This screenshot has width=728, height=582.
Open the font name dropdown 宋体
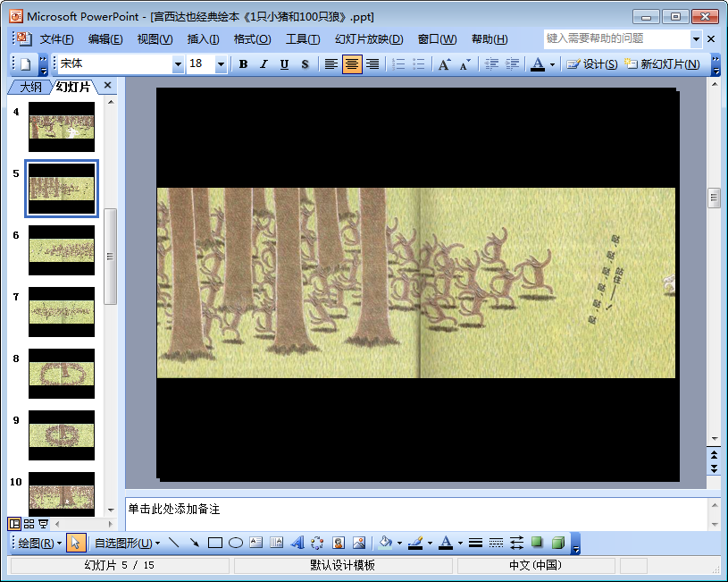pyautogui.click(x=179, y=64)
